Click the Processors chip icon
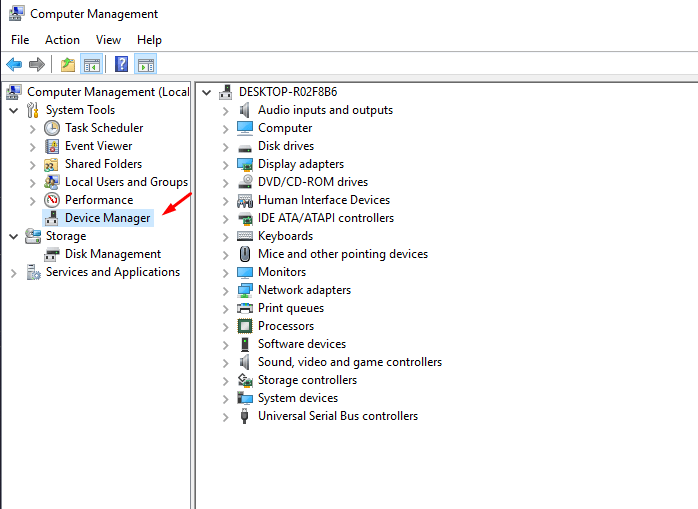698x509 pixels. pos(244,326)
